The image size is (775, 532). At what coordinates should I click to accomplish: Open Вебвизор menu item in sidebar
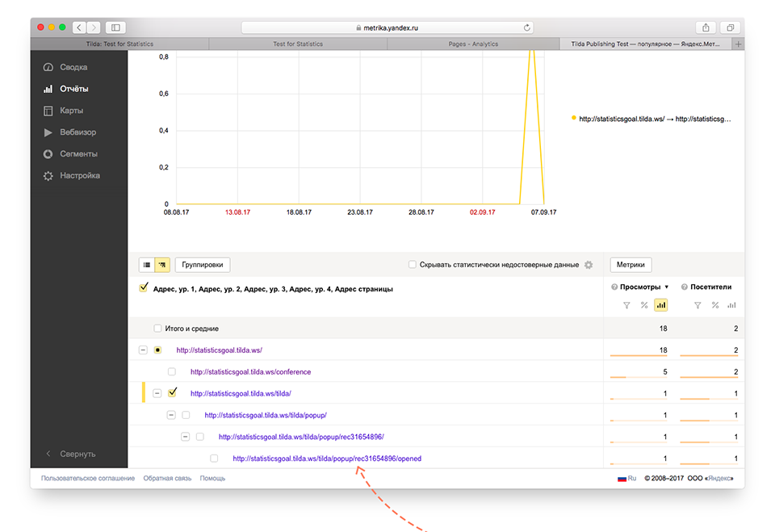tap(78, 132)
